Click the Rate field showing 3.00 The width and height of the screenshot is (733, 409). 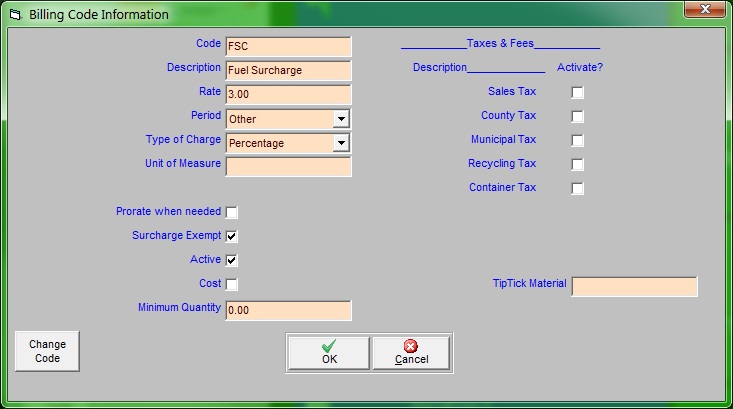tap(288, 94)
